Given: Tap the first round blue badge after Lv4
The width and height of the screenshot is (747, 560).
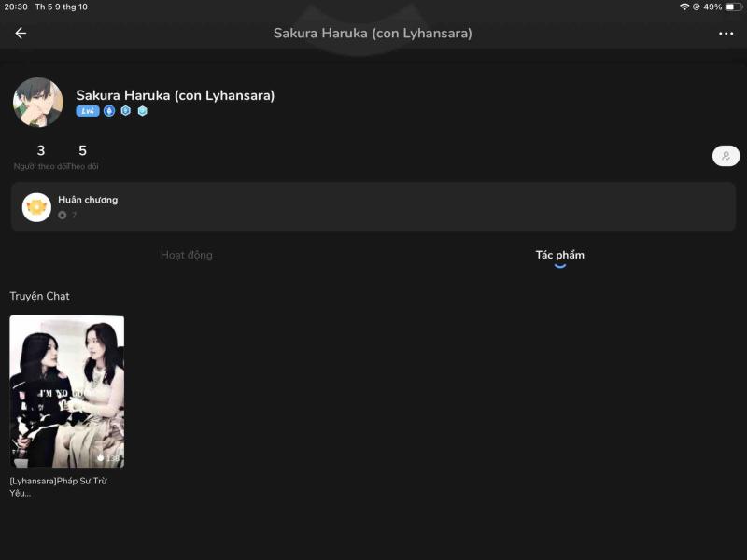Looking at the screenshot, I should (109, 111).
